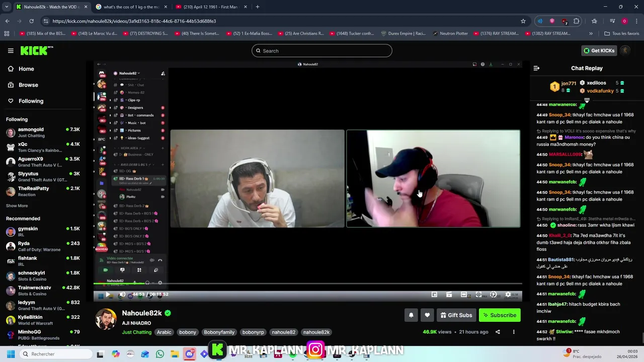Open the blue sound-waves extension
The height and width of the screenshot is (362, 644).
coord(540,21)
